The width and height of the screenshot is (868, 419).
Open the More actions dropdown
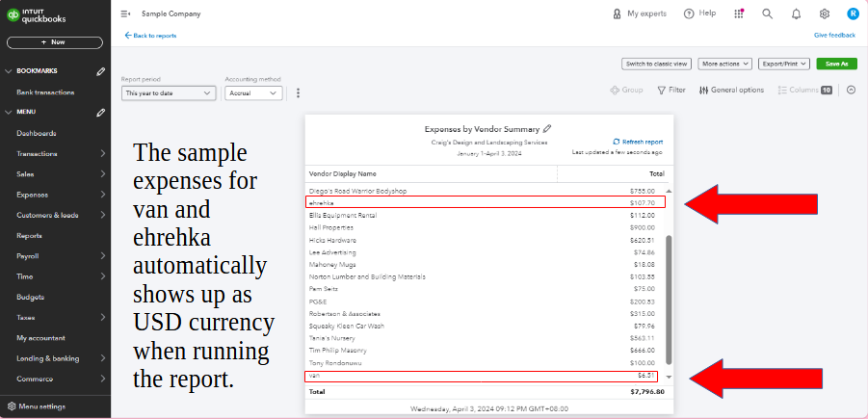(724, 64)
